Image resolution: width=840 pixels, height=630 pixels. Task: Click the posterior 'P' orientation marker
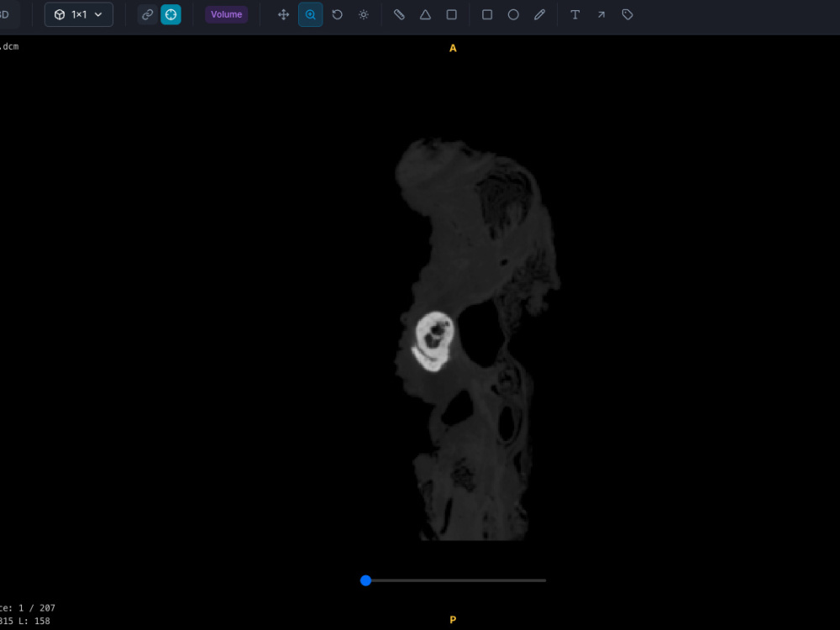(x=453, y=620)
